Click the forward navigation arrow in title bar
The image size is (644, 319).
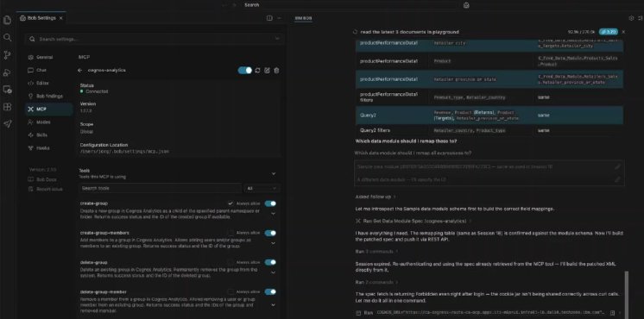[234, 5]
